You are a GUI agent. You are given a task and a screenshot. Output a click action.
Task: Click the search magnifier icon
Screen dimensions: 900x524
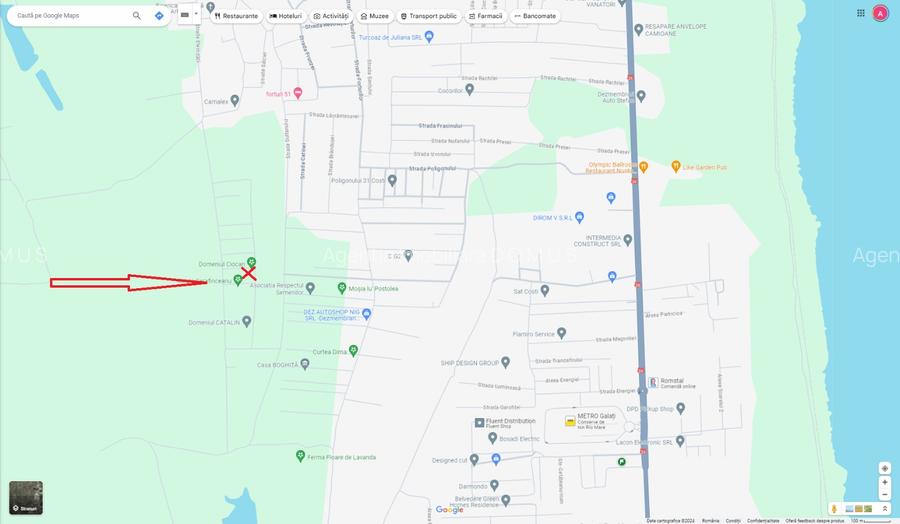coord(137,16)
